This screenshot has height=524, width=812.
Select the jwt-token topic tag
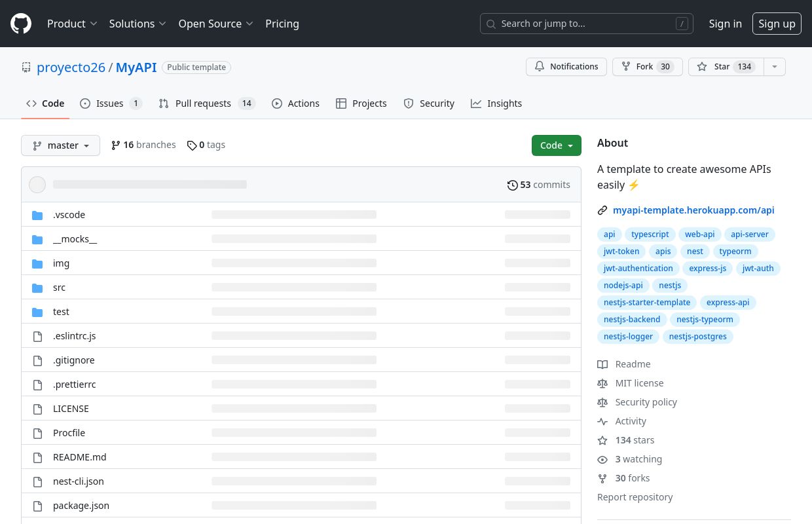pyautogui.click(x=621, y=252)
